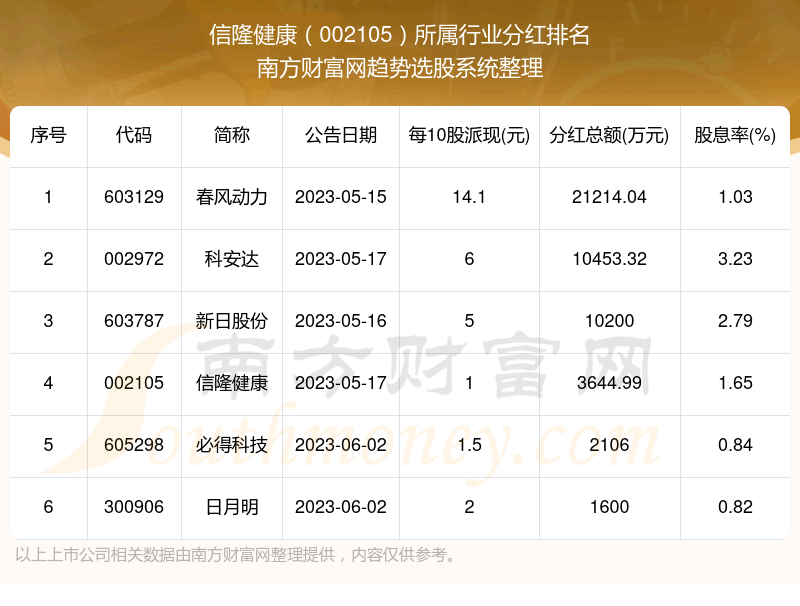Click the 1.5 payout value
Screen dimensions: 800x606
[469, 445]
